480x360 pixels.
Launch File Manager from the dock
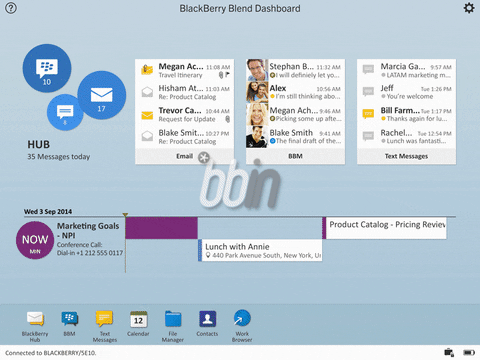click(x=173, y=326)
